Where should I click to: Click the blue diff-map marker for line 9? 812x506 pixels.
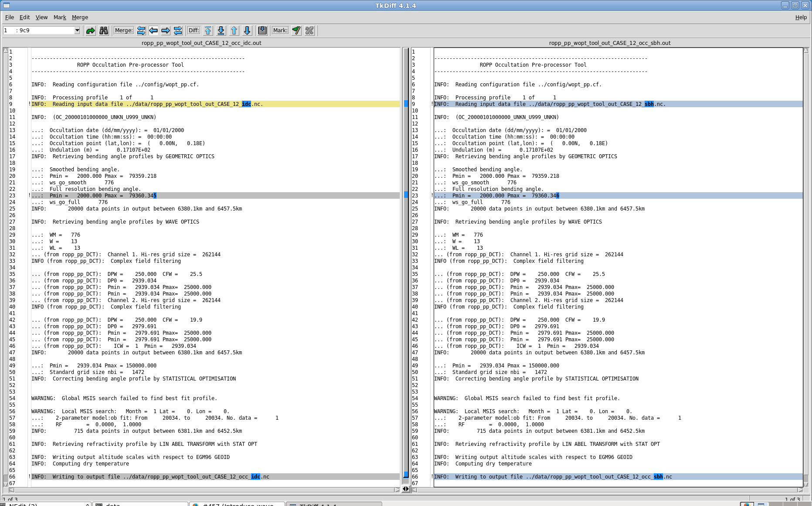[x=406, y=104]
